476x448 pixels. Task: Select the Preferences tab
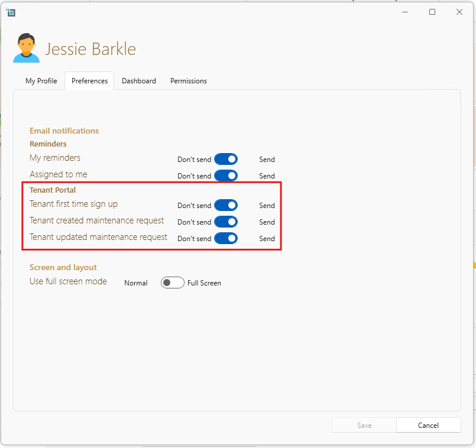(x=89, y=81)
